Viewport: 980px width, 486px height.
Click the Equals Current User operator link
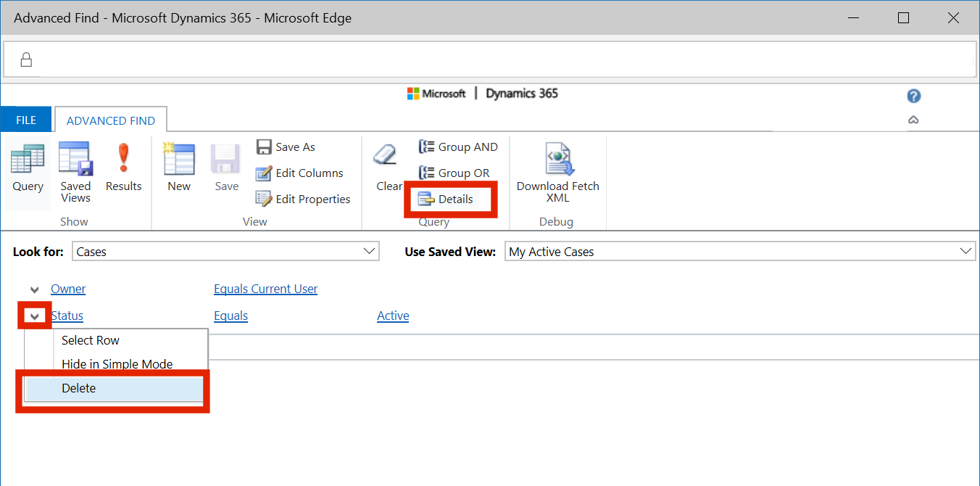tap(266, 289)
